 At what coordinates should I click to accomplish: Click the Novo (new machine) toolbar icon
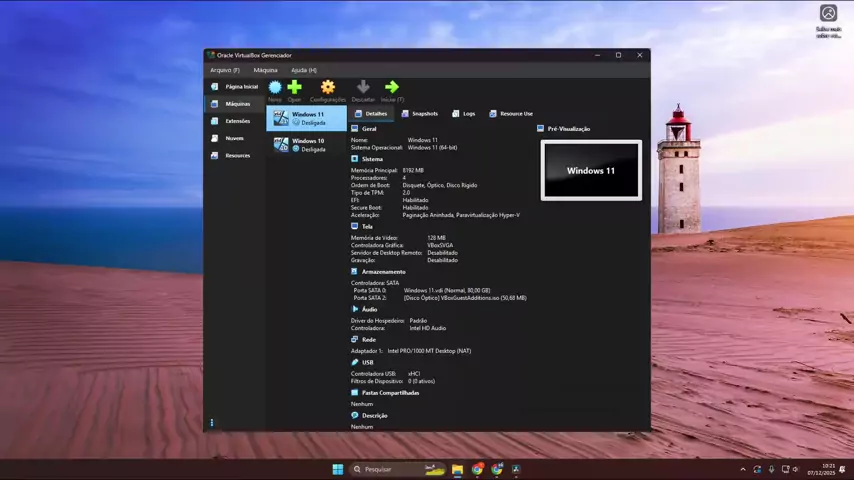[x=275, y=88]
